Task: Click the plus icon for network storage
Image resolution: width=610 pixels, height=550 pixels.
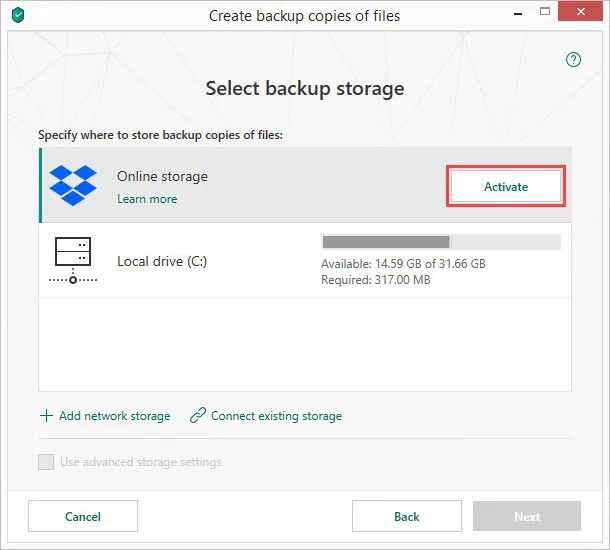Action: click(x=46, y=416)
